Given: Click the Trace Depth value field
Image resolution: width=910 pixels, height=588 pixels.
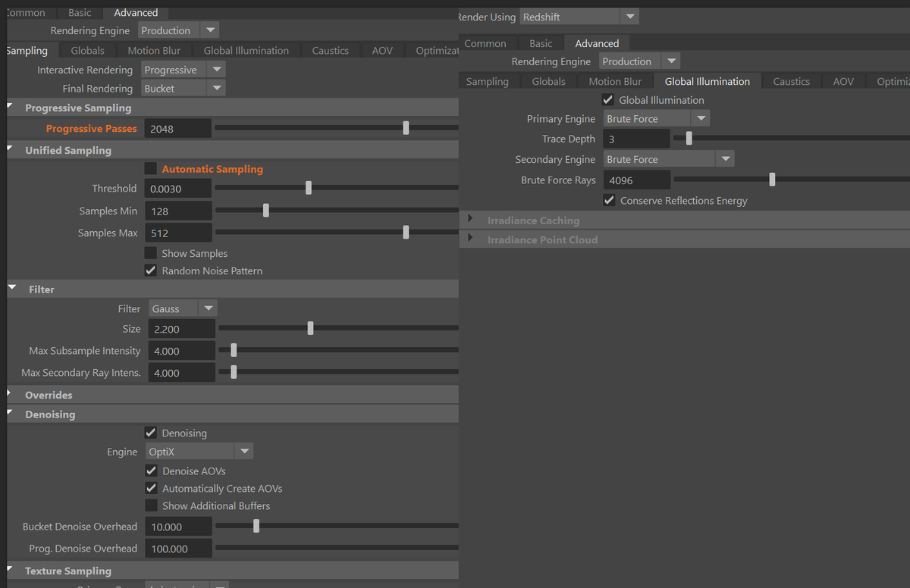Looking at the screenshot, I should point(636,139).
